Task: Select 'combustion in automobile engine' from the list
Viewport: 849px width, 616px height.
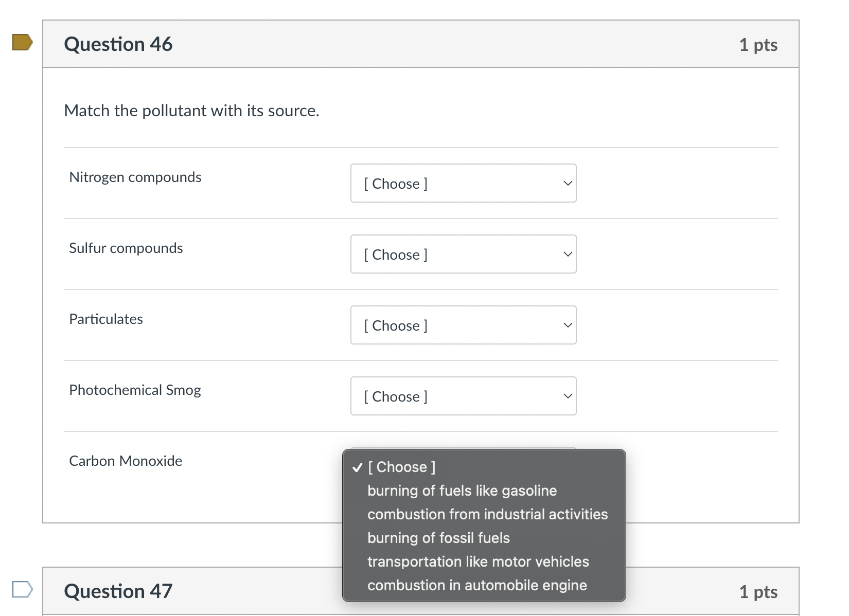Action: click(x=477, y=585)
